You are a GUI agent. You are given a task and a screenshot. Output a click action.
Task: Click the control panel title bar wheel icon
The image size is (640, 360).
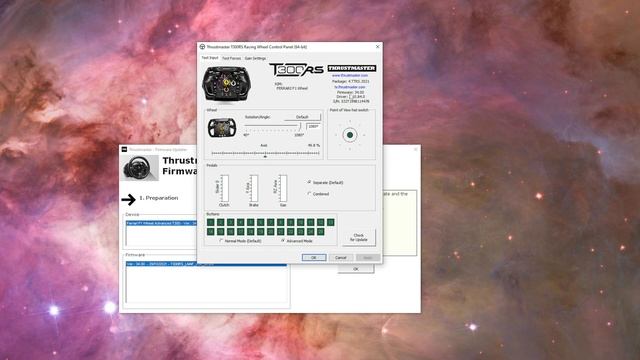[x=202, y=47]
